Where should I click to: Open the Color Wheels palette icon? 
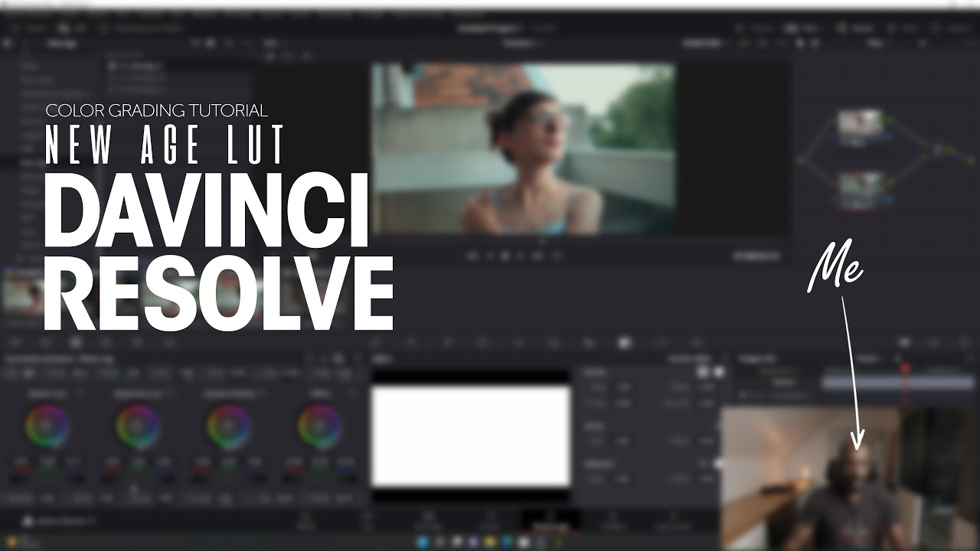[x=76, y=343]
